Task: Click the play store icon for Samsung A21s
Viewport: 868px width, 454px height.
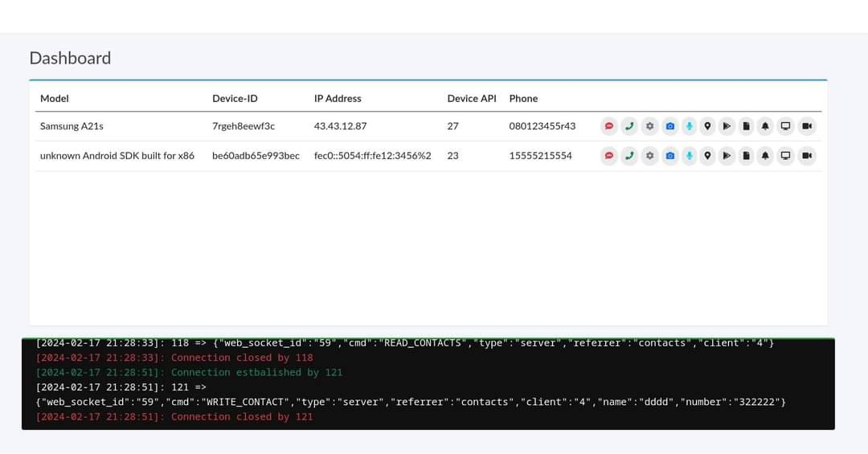Action: [727, 126]
